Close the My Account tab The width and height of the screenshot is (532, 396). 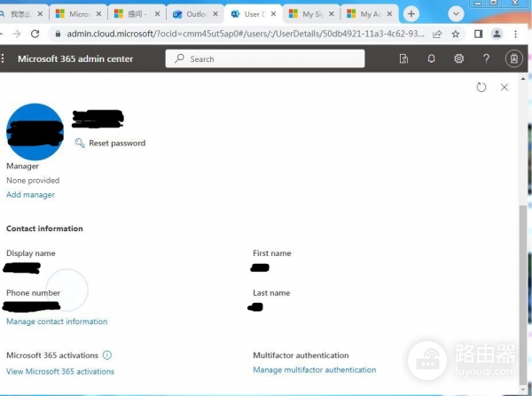389,14
